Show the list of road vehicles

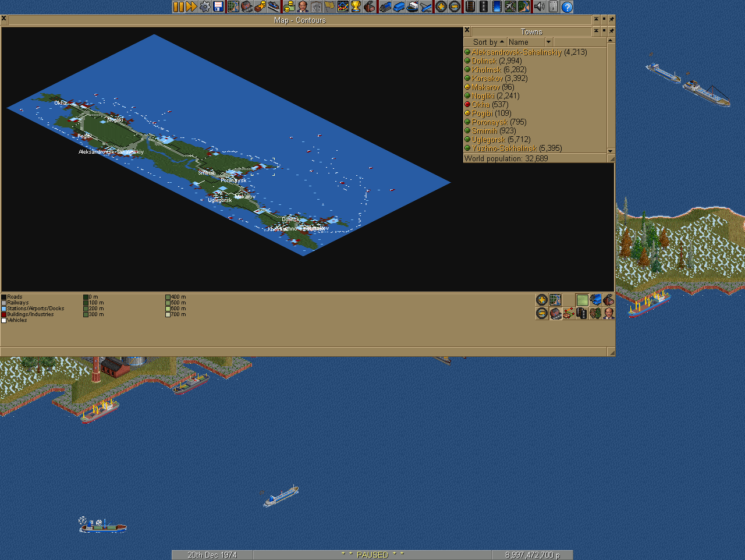399,6
